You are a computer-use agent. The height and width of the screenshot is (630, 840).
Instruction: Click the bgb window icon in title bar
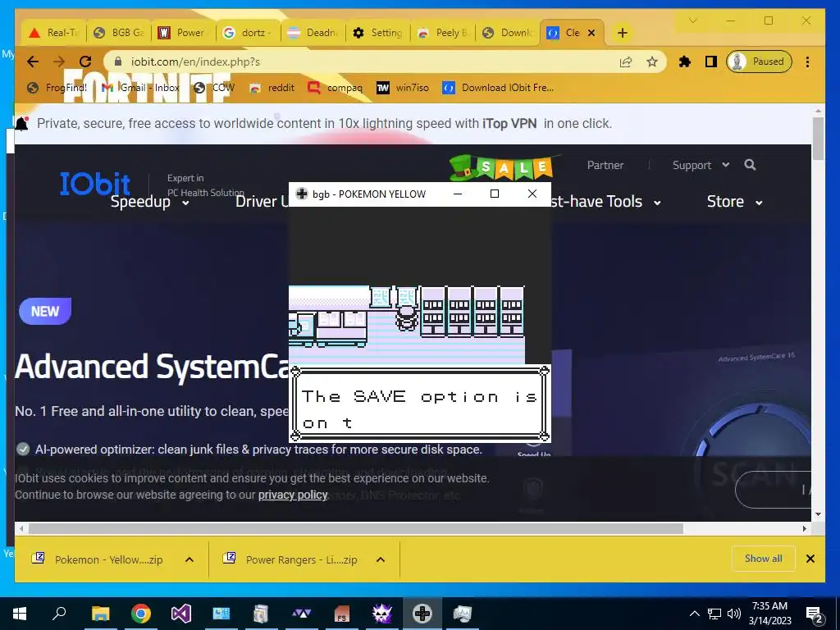pos(302,194)
